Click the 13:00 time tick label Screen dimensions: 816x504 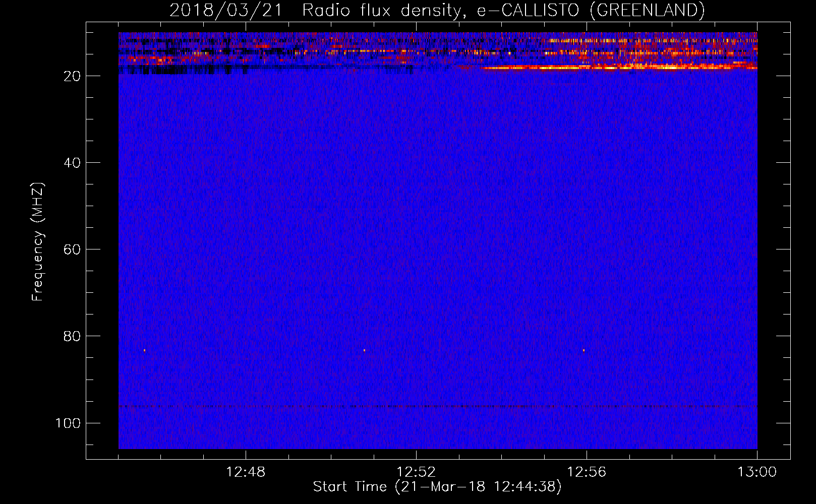(x=757, y=472)
